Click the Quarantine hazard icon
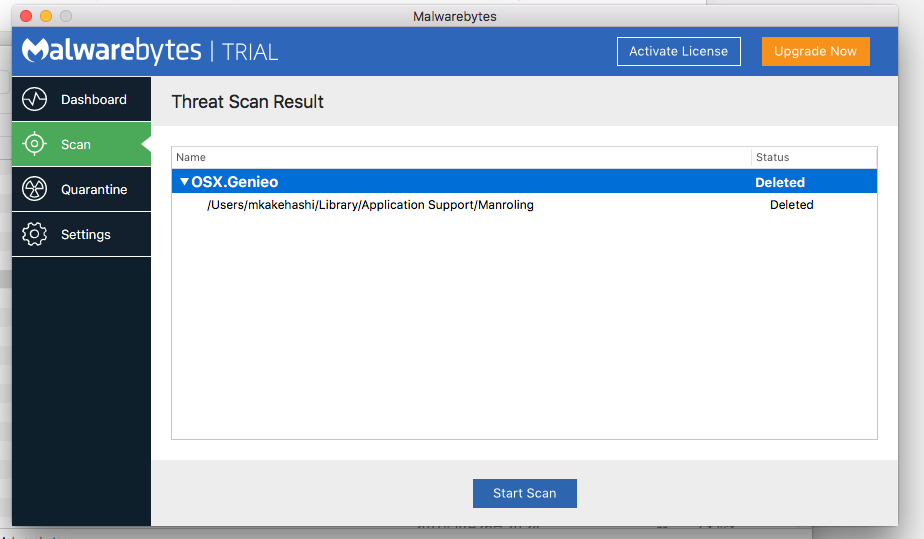 coord(34,189)
